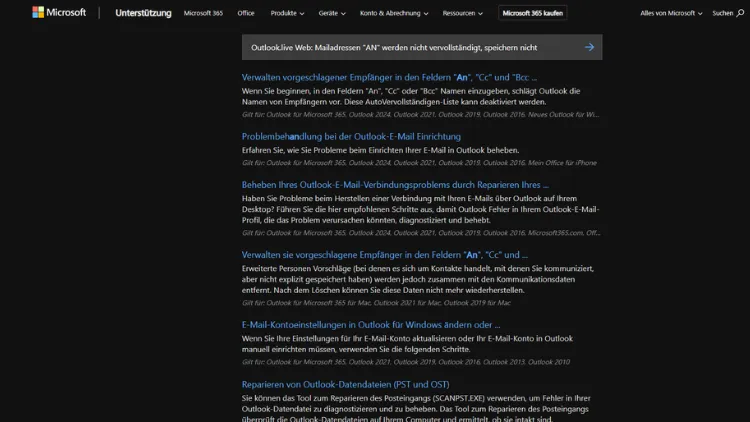Open 'Verwalten vorgeschlagener Empfänger in den Feldern' result
Screen dimensions: 750x422
(x=389, y=78)
